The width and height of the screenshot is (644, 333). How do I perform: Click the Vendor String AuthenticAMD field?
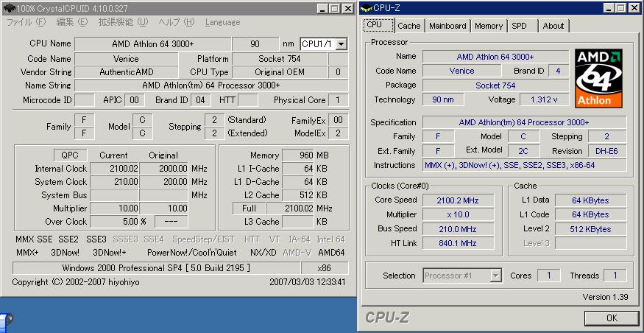126,72
